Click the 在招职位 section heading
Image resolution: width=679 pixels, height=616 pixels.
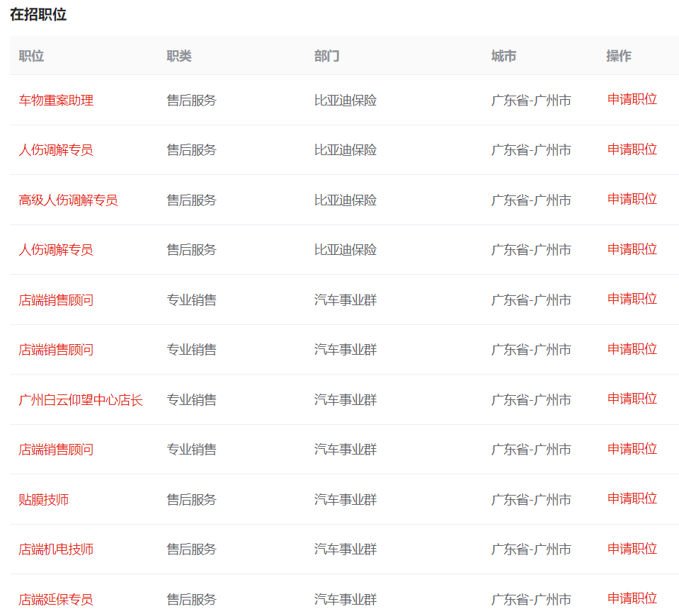tap(38, 14)
